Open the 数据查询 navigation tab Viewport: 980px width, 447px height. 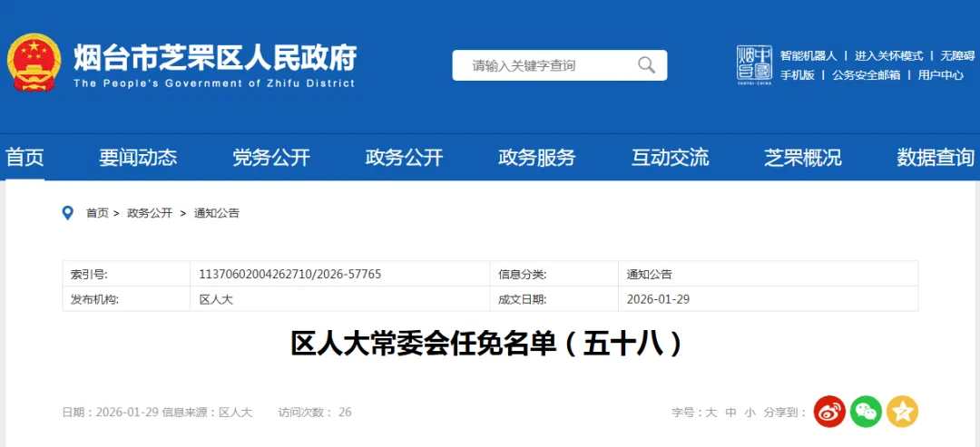[x=936, y=158]
